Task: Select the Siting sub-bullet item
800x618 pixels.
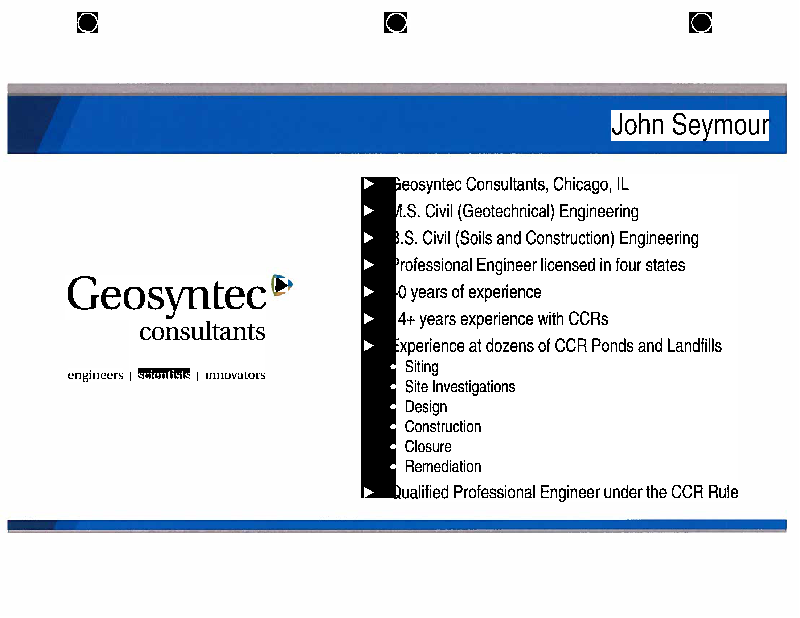Action: [421, 367]
